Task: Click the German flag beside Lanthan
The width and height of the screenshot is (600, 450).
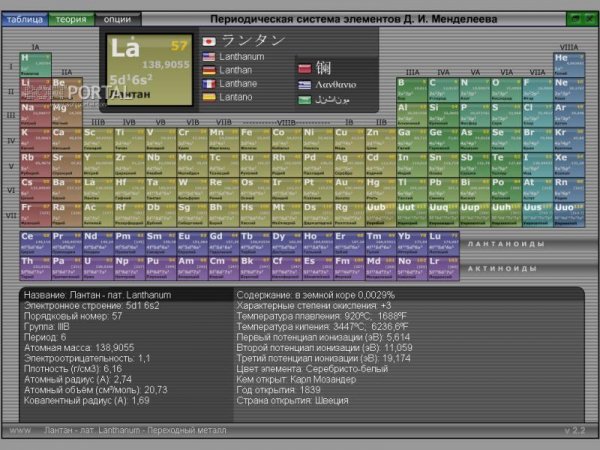Action: pos(209,70)
